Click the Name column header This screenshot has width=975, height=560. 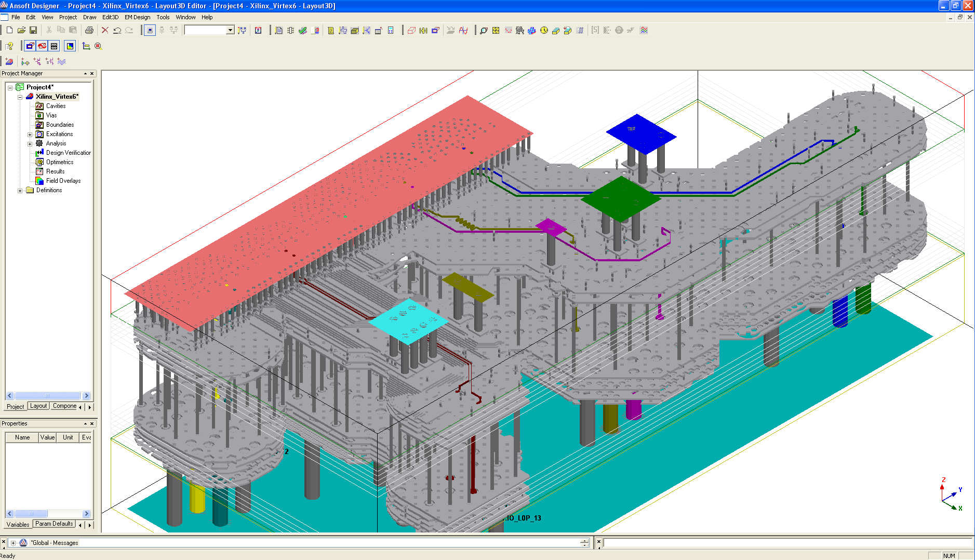22,437
